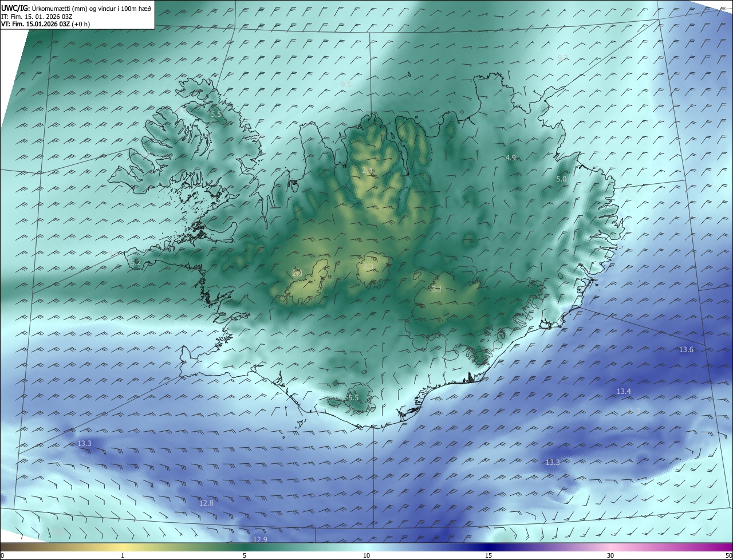733x560 pixels.
Task: Click the '10' tick label on colour scale
Action: point(366,555)
